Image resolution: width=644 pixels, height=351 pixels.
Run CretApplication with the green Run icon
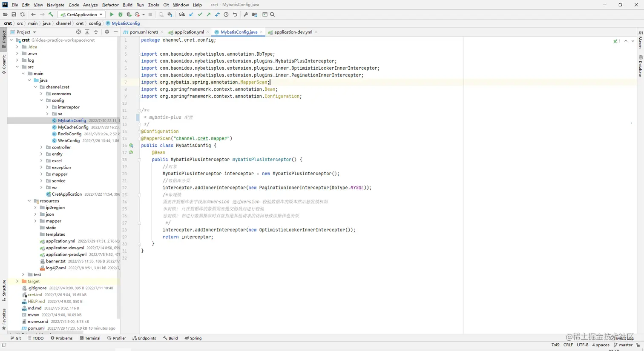[x=112, y=14]
